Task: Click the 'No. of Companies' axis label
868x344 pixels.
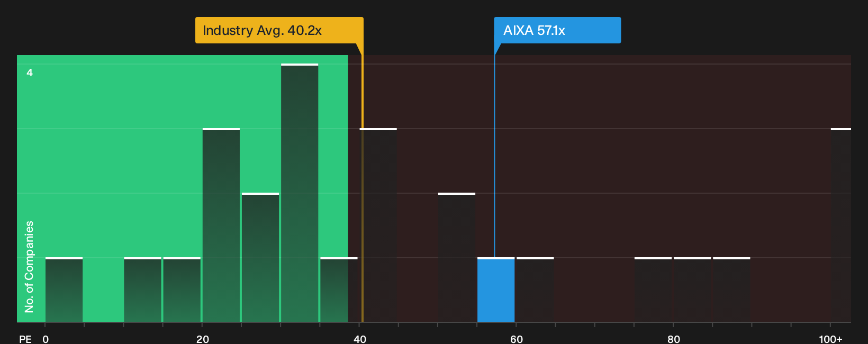Action: [x=29, y=266]
